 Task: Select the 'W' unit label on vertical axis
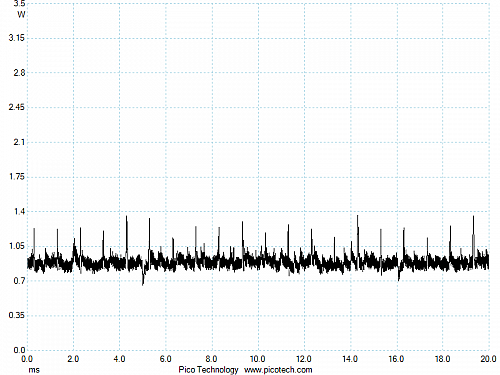[21, 14]
